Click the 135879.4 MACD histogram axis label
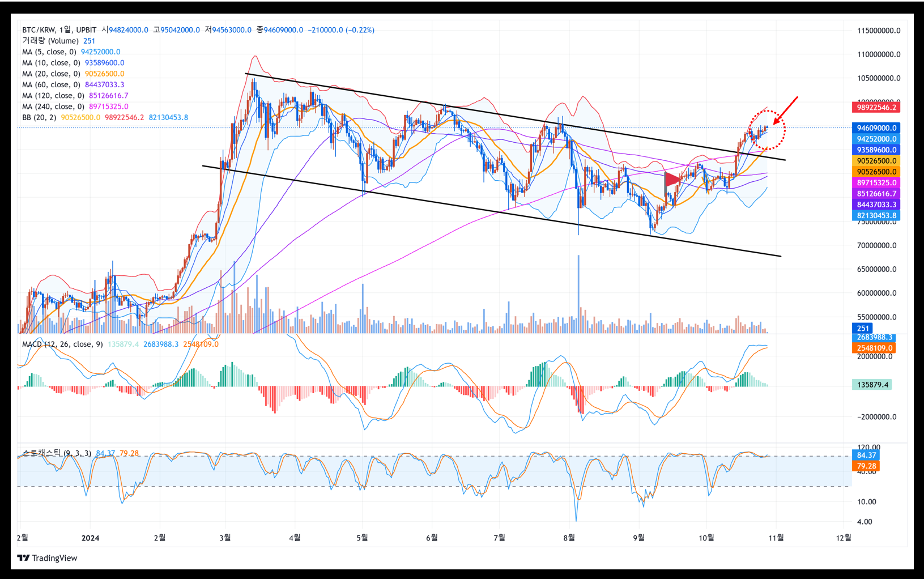Image resolution: width=924 pixels, height=579 pixels. coord(872,385)
